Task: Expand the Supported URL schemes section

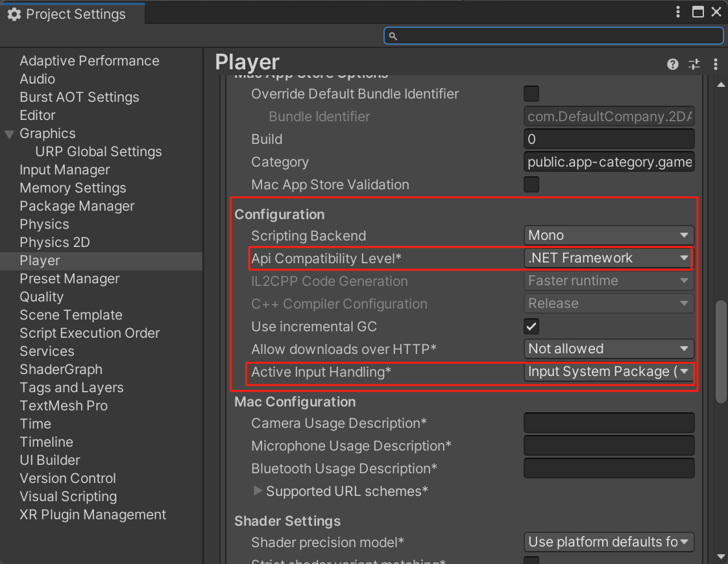Action: (258, 491)
